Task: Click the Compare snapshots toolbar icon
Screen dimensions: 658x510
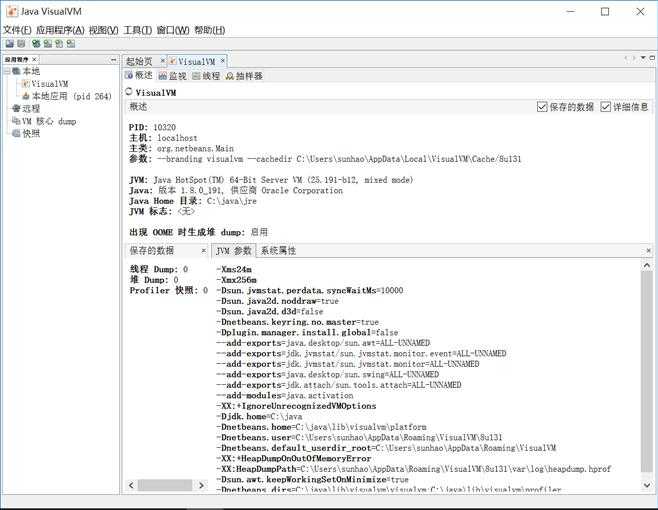Action: (21, 44)
